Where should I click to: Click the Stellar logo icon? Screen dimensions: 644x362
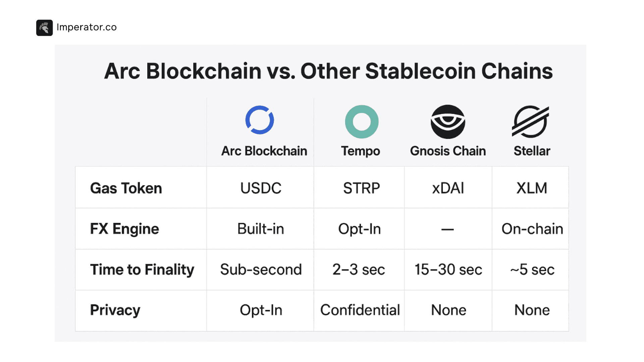(x=530, y=122)
